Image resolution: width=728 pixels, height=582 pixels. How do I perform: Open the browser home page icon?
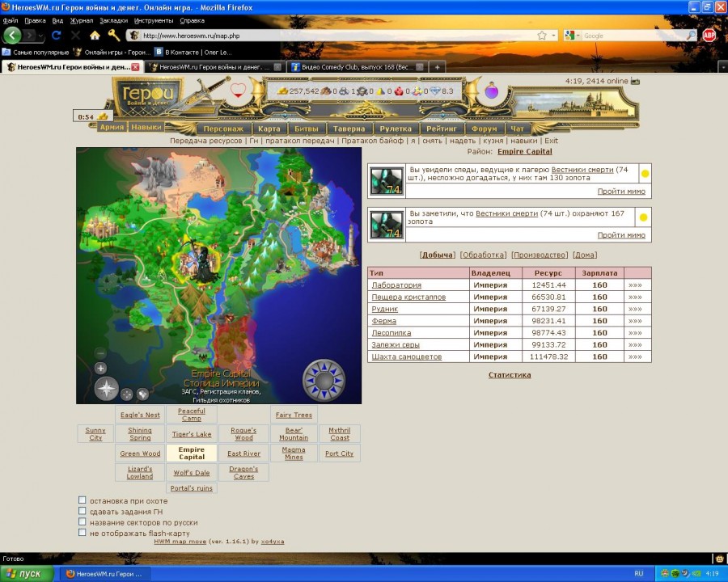[x=95, y=36]
